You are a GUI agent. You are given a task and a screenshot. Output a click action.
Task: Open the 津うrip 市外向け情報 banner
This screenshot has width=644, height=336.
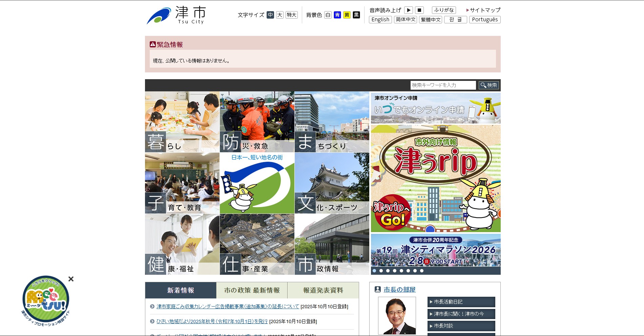pyautogui.click(x=436, y=179)
